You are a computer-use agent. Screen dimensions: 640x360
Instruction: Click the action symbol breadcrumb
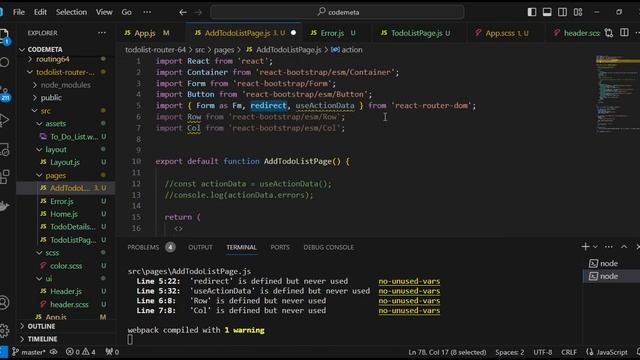347,50
